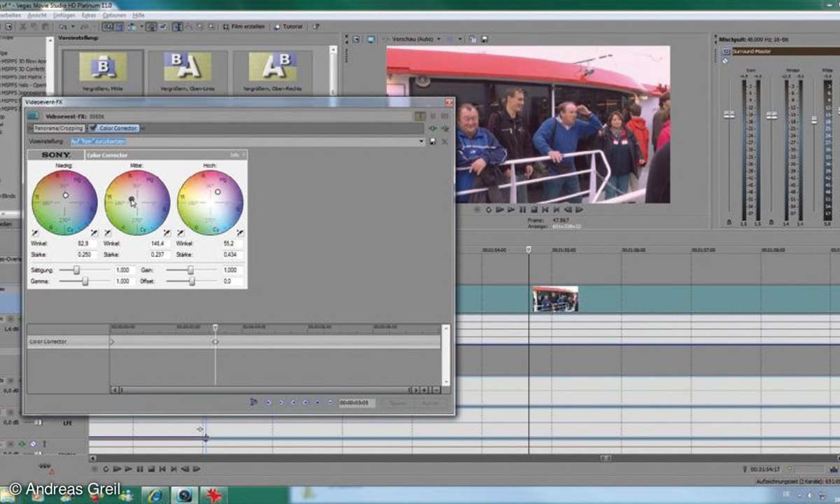Select the Vergrößern, Oben-Links preset thumbnail
Viewport: 840px width, 504px height.
point(188,71)
